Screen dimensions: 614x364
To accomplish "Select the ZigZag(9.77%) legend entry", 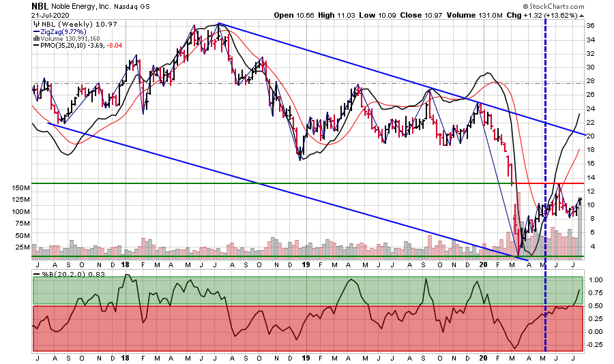I will (x=60, y=32).
